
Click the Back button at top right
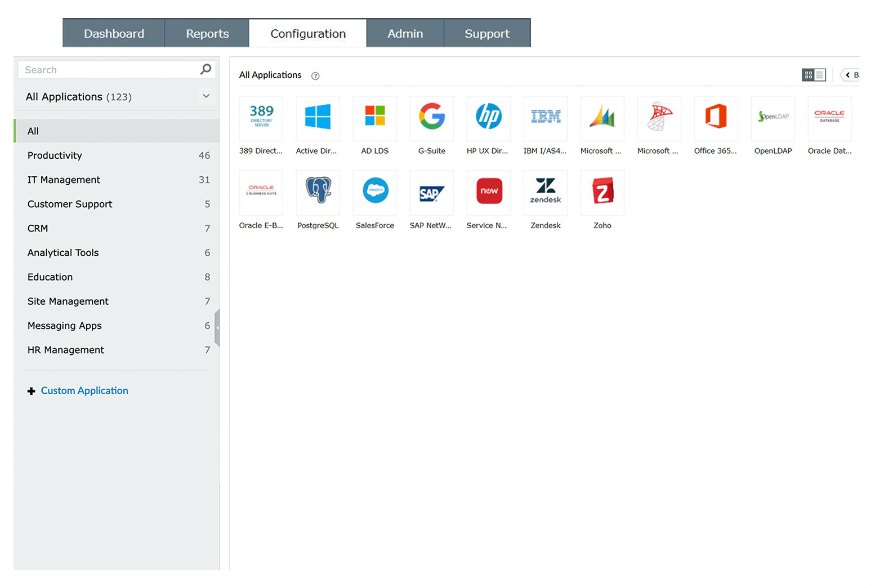point(851,75)
